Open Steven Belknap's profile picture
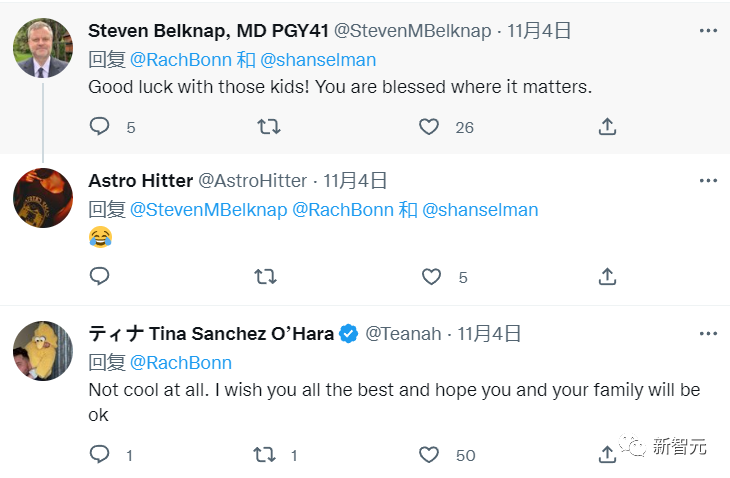 42,48
